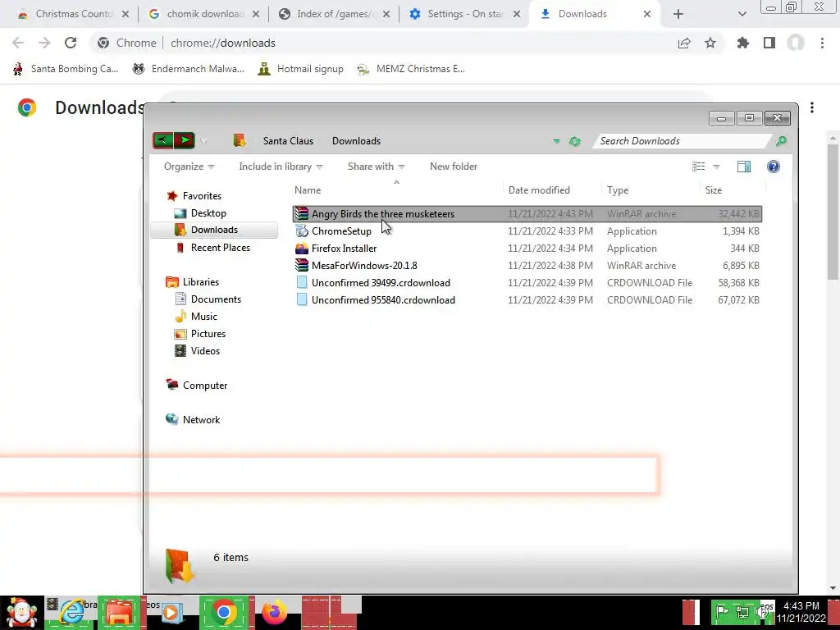Sort by the Date modified column header

[x=539, y=190]
